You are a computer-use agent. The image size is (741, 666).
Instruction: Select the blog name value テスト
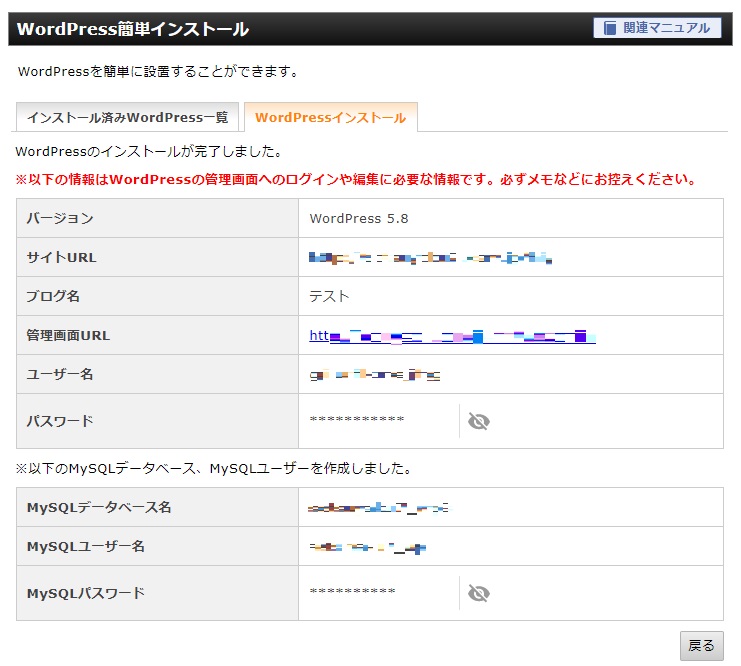pyautogui.click(x=329, y=296)
